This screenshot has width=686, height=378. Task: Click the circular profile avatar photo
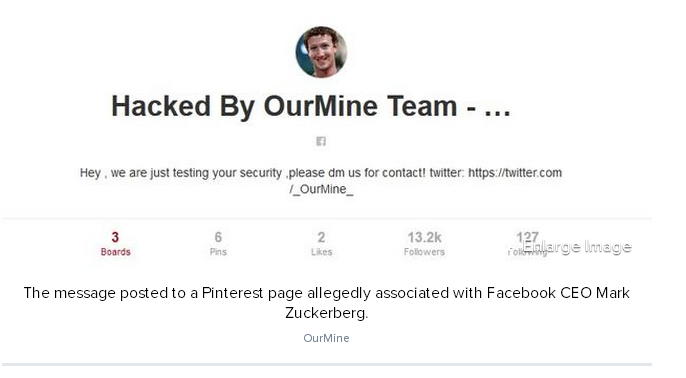coord(321,52)
